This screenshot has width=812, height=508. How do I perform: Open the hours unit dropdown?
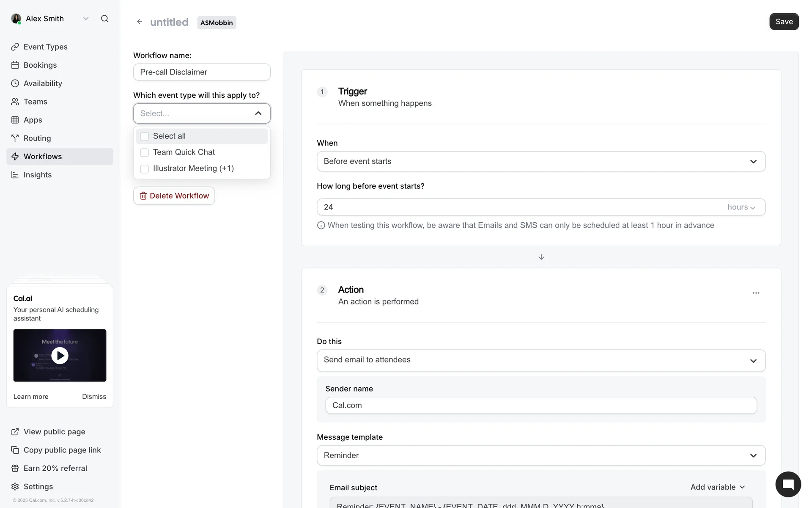(741, 207)
